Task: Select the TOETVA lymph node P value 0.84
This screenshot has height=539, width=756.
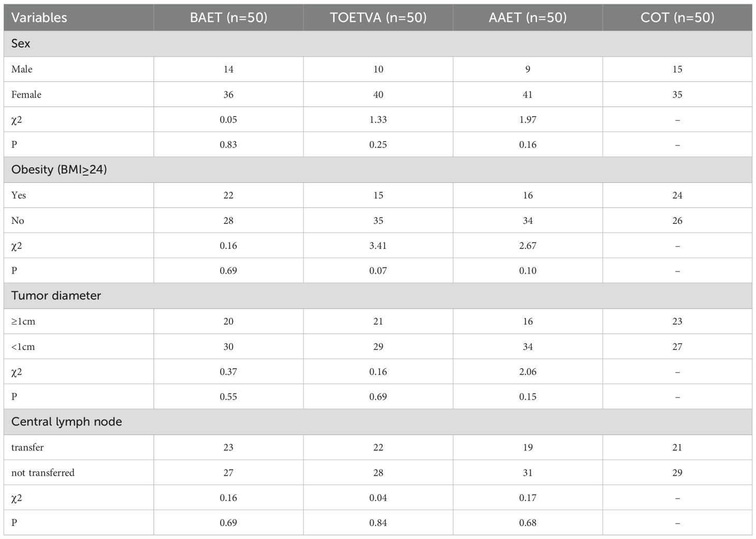Action: (x=378, y=523)
